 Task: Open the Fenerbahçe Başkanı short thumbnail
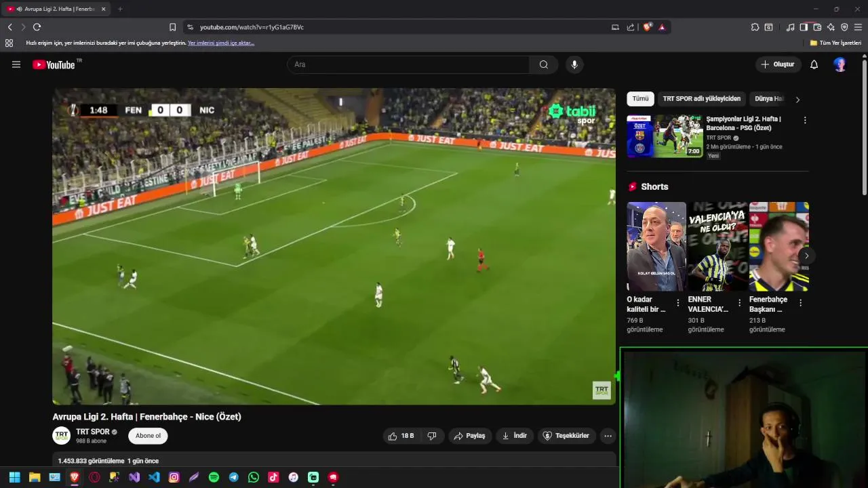point(778,247)
